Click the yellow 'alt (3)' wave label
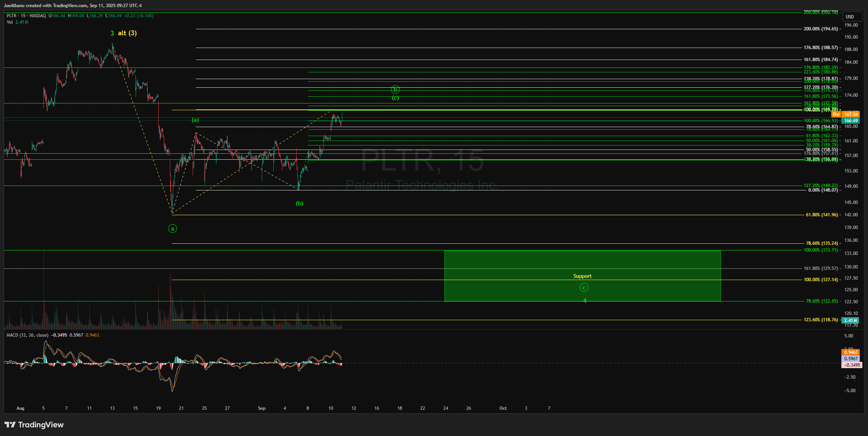The image size is (868, 436). tap(127, 33)
